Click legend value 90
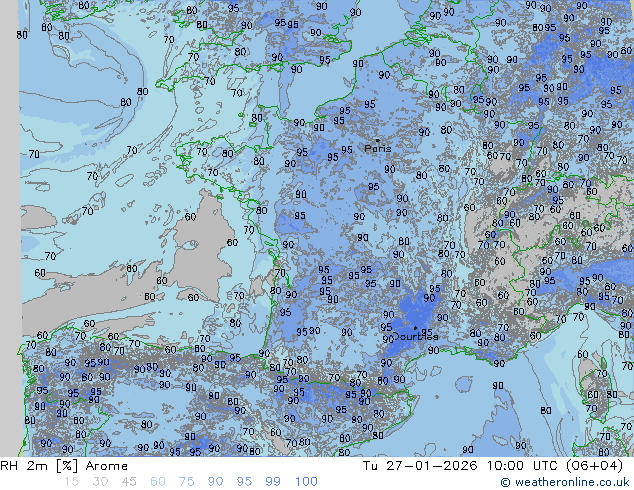Screen dimensions: 634x490 [x=215, y=482]
